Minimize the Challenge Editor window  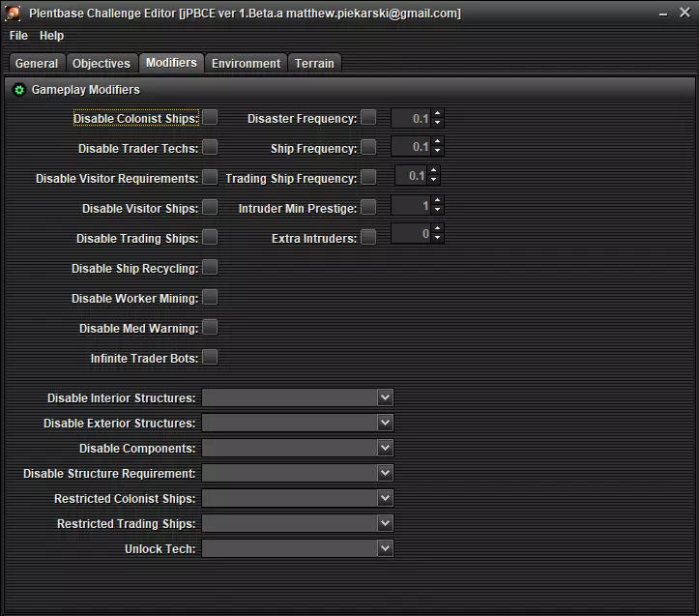pyautogui.click(x=663, y=14)
